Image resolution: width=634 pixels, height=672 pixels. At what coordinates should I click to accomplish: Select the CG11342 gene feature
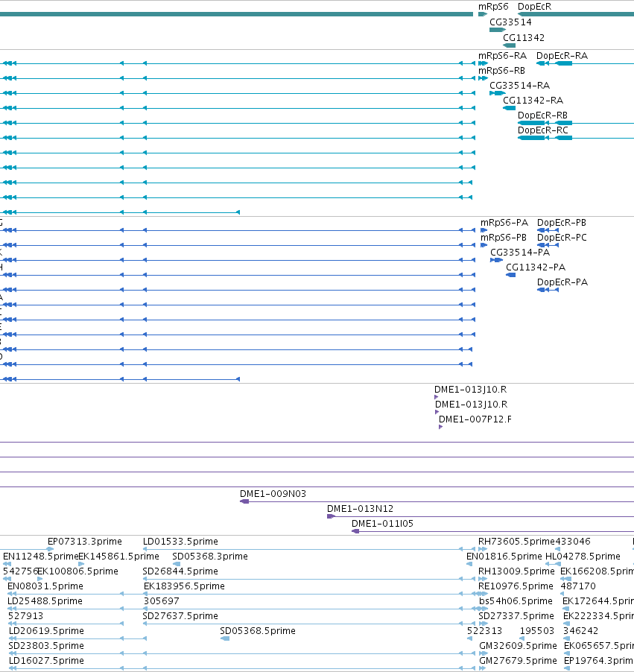pos(510,45)
